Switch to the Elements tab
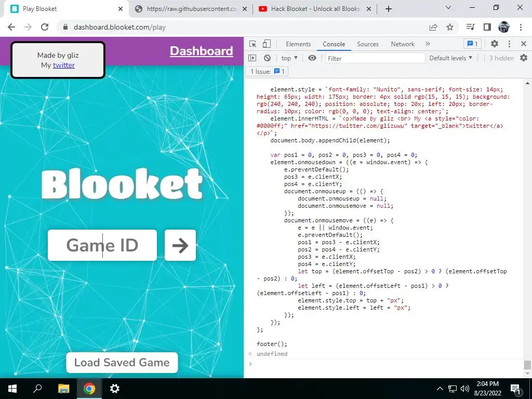The width and height of the screenshot is (532, 399). (x=298, y=44)
